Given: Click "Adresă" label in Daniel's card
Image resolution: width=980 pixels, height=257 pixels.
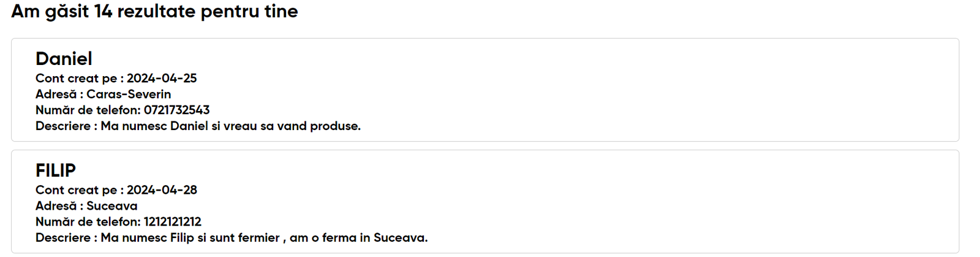Looking at the screenshot, I should 56,94.
